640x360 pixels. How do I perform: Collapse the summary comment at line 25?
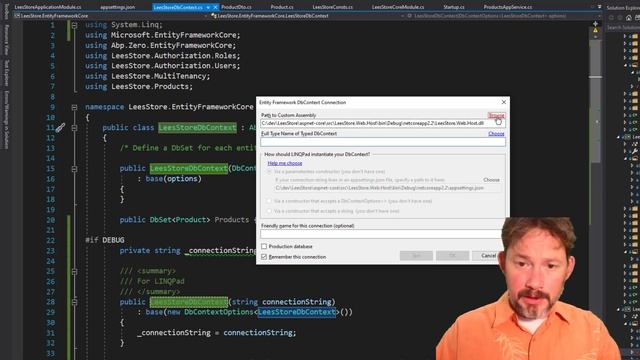click(74, 271)
